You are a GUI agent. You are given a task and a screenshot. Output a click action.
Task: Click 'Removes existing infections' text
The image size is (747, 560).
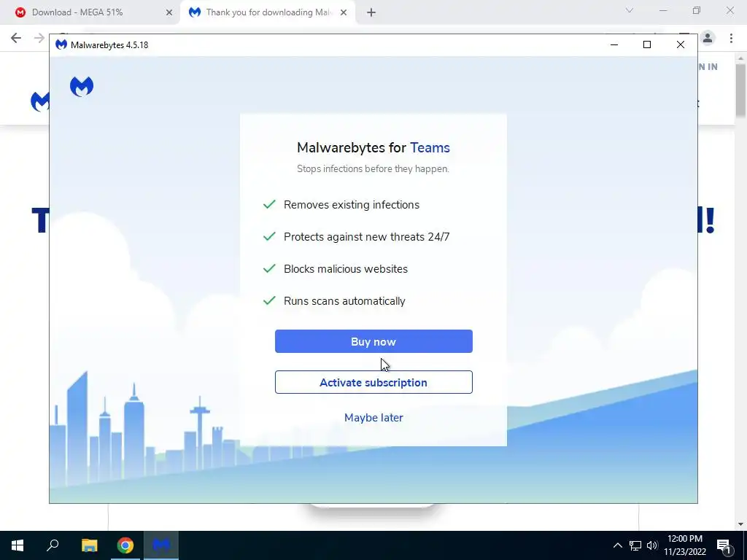click(352, 205)
